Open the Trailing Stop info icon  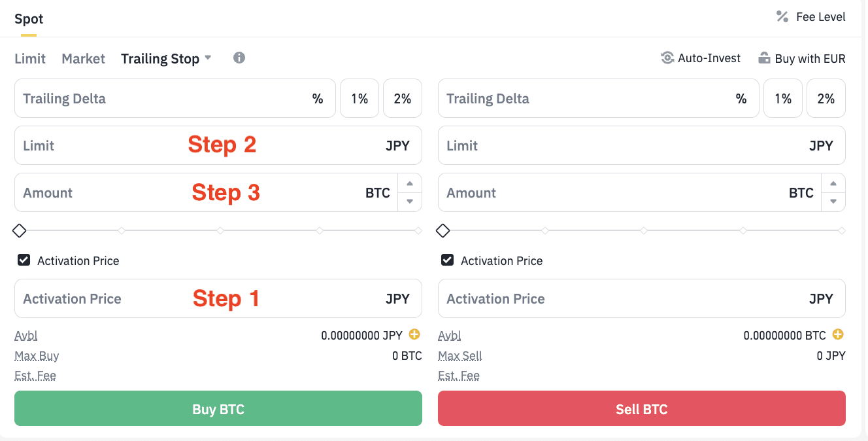coord(239,58)
